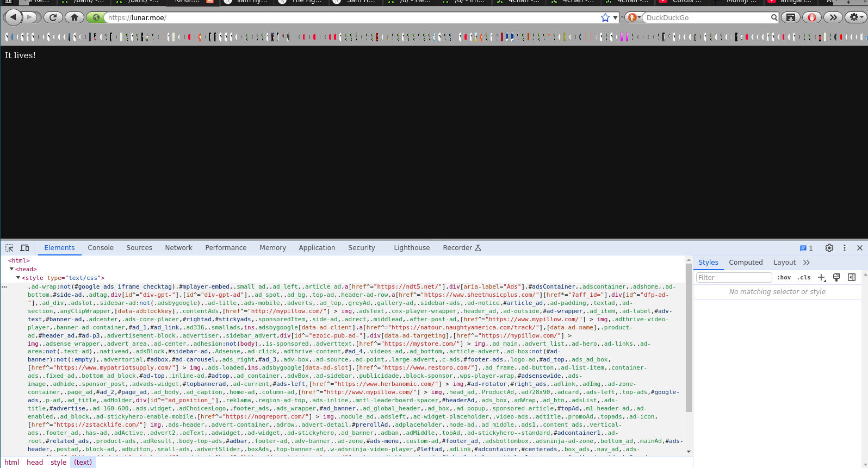
Task: Select style in the breadcrumb bar
Action: click(x=58, y=463)
